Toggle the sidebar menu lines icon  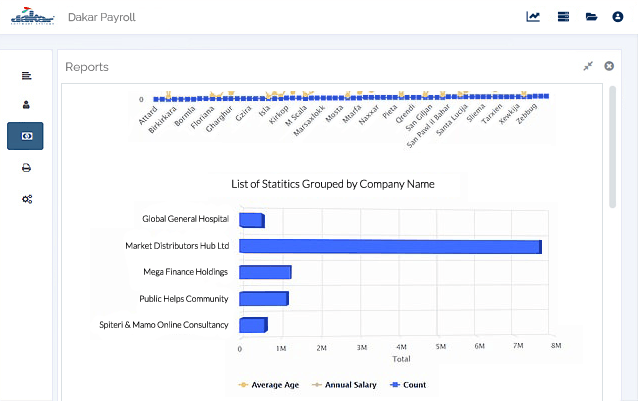point(26,76)
